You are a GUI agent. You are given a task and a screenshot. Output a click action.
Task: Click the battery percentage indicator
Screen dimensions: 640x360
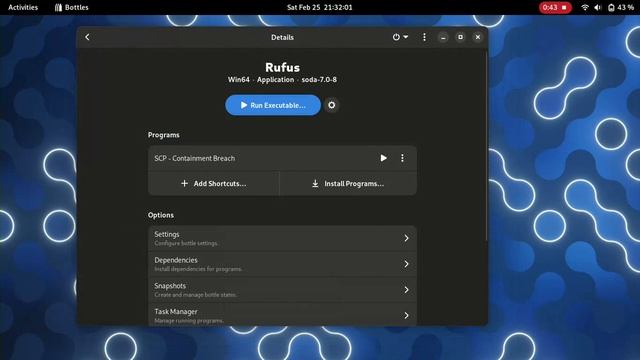pos(621,7)
